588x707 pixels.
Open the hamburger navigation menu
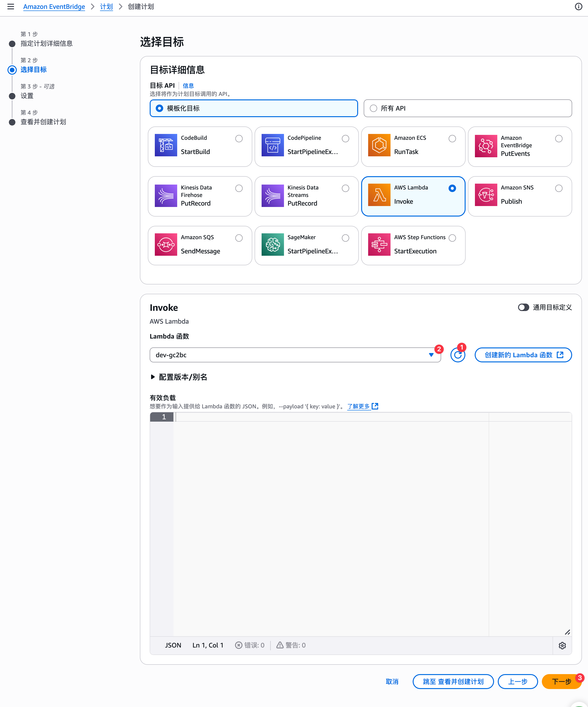point(11,7)
